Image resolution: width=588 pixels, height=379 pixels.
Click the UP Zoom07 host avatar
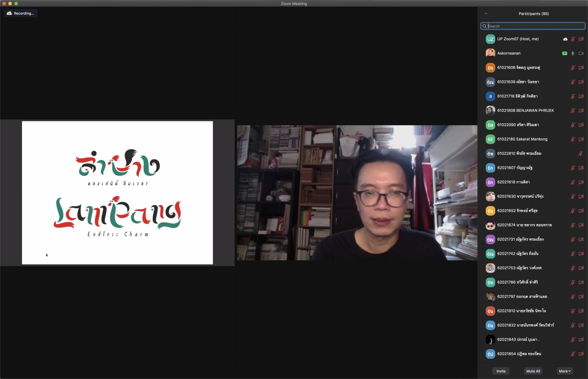(490, 39)
